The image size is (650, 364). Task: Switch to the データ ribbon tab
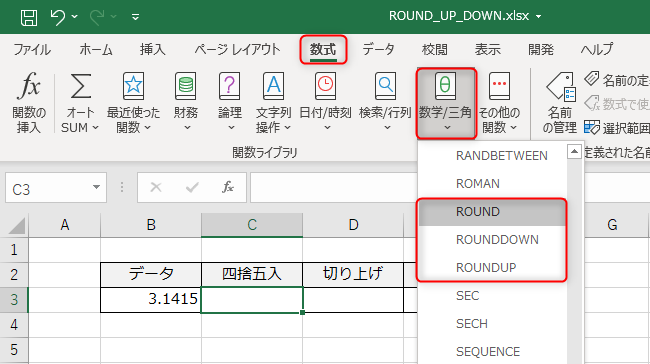pyautogui.click(x=378, y=49)
